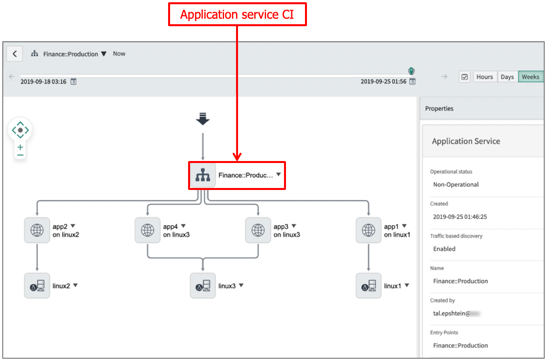Screen dimensions: 546x360
Task: Click the service hierarchy icon in header
Action: [x=34, y=54]
